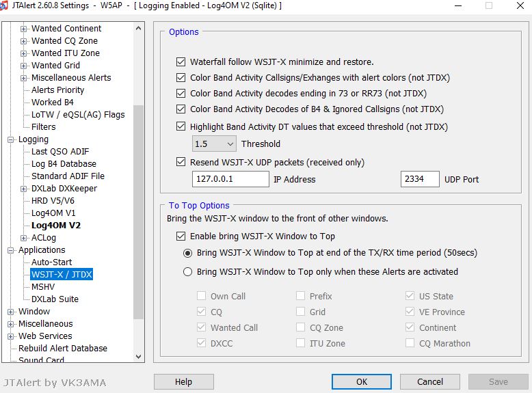Select MSHV under Applications
This screenshot has width=532, height=393.
point(43,287)
